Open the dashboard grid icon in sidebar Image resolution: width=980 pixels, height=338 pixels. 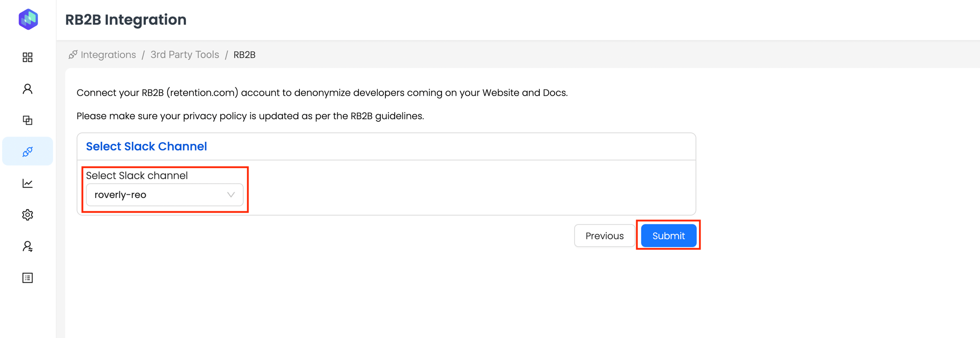28,57
